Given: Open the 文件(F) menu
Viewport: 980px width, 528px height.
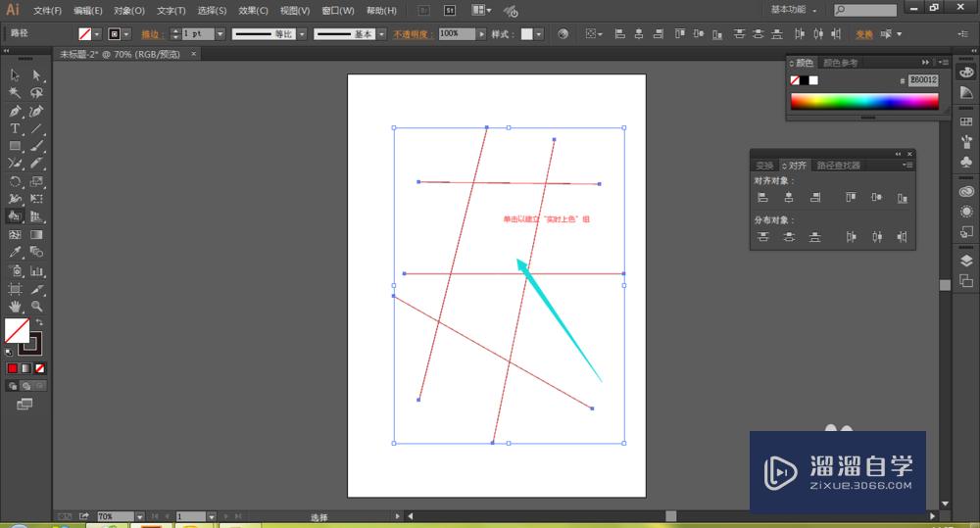Looking at the screenshot, I should coord(47,11).
